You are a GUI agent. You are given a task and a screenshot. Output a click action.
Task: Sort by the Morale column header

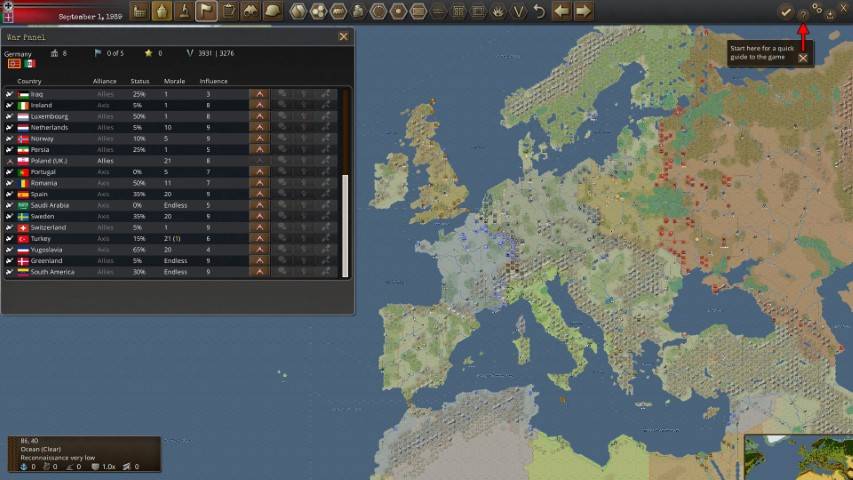[x=174, y=81]
